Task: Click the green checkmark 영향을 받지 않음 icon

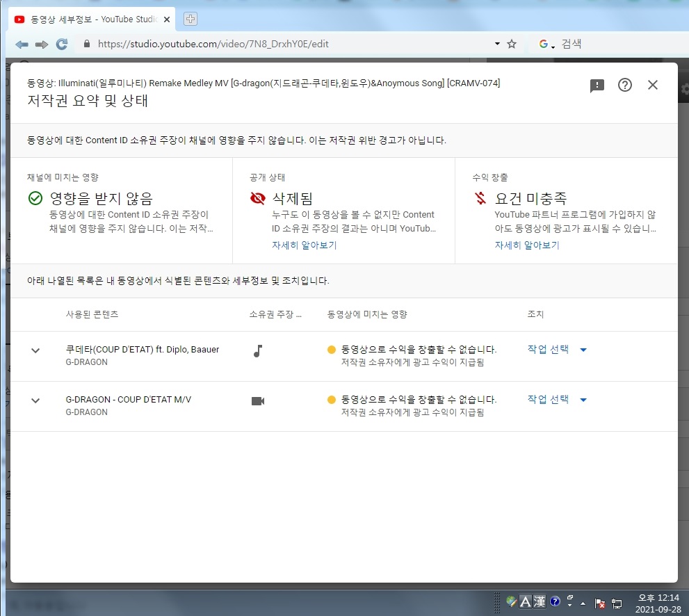Action: [35, 199]
